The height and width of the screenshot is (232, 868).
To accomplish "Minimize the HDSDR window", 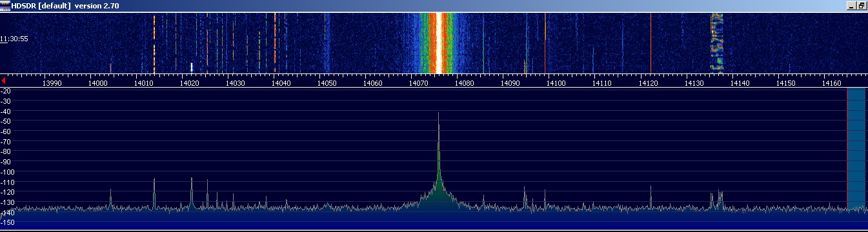I will tap(852, 5).
